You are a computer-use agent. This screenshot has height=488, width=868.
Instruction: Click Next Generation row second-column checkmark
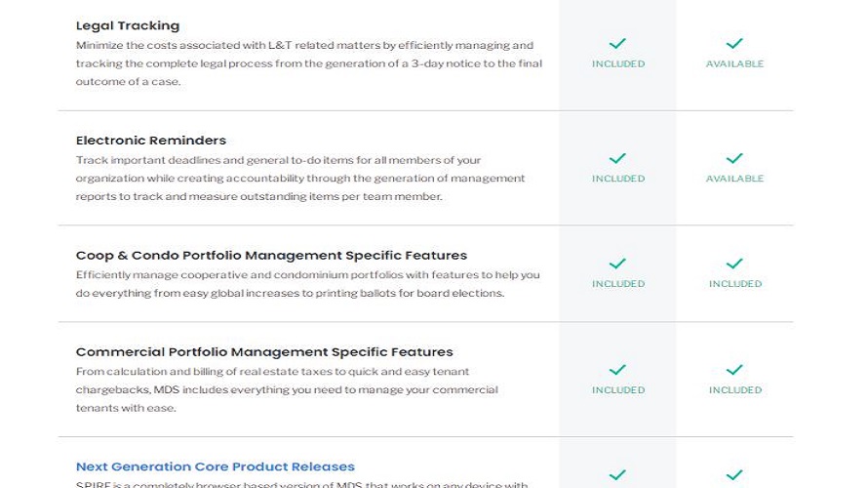734,474
